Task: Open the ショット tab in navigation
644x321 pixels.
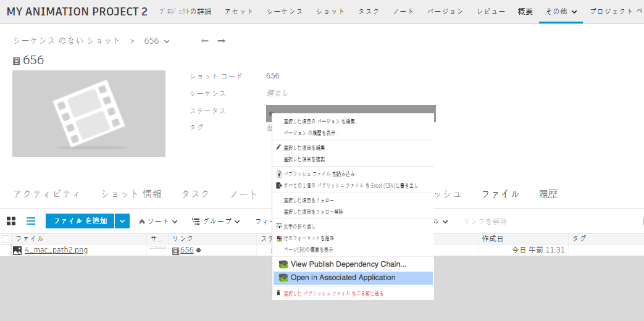Action: 330,12
